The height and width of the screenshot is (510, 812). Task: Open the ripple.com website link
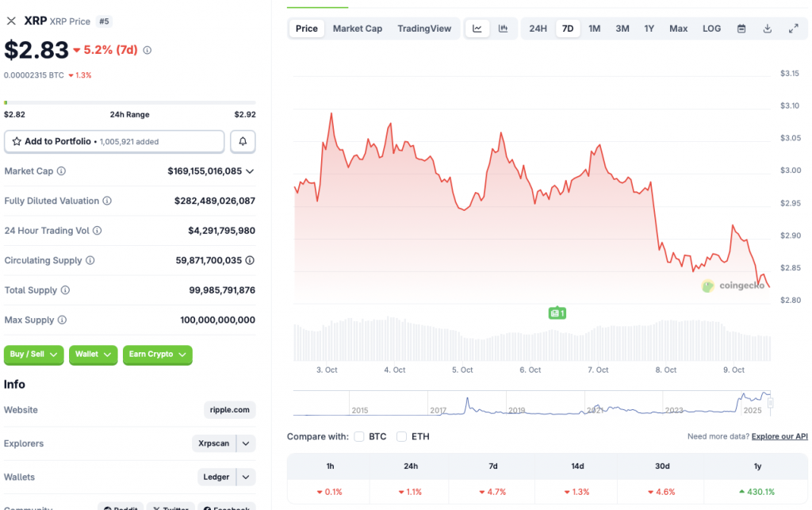[x=229, y=409]
